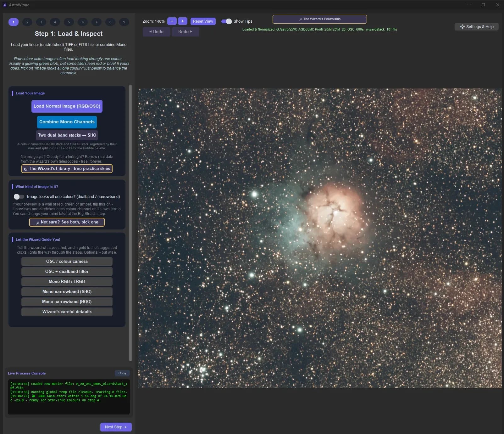Select Mono RGB / LRGB guide

point(67,282)
